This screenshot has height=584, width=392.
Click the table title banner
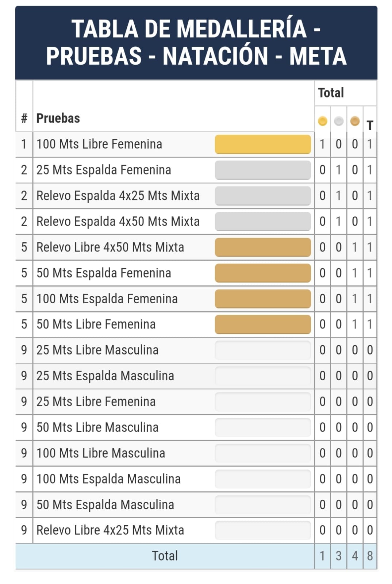[196, 43]
